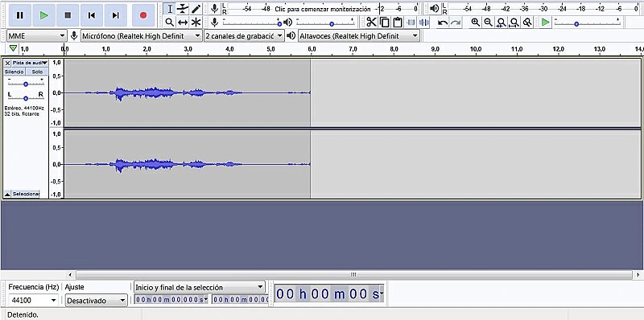Solo the track with Solo button
The height and width of the screenshot is (320, 644).
37,72
